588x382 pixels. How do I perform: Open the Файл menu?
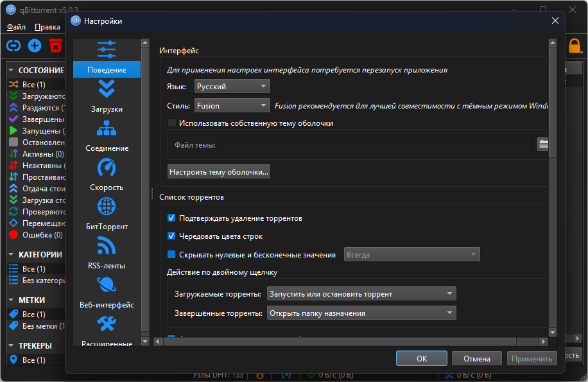click(16, 27)
